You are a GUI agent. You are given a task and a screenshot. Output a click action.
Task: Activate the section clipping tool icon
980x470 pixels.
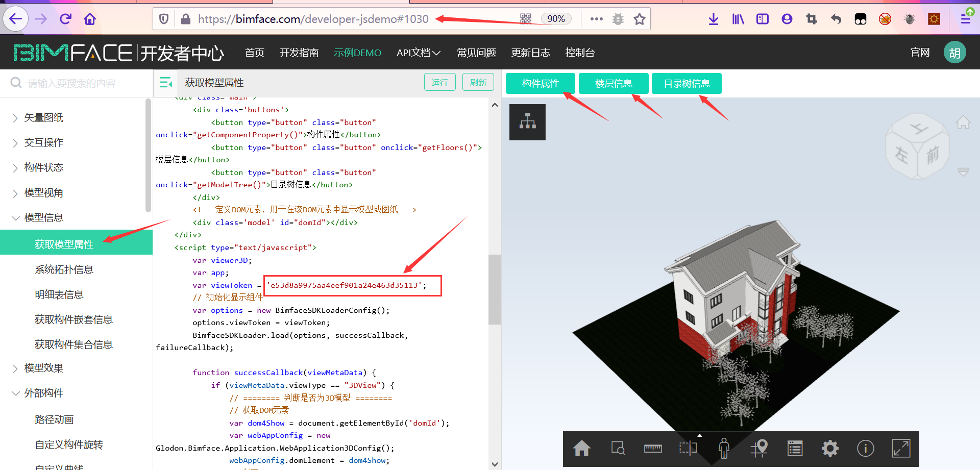(688, 449)
